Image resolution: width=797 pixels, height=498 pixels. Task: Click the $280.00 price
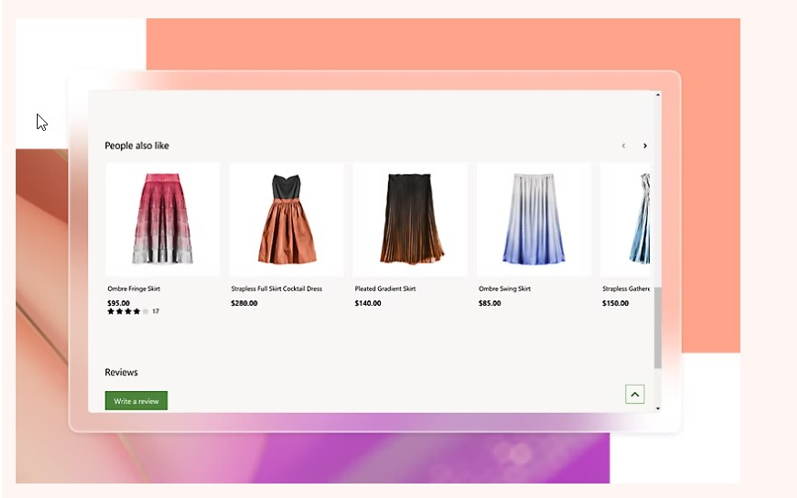coord(244,303)
